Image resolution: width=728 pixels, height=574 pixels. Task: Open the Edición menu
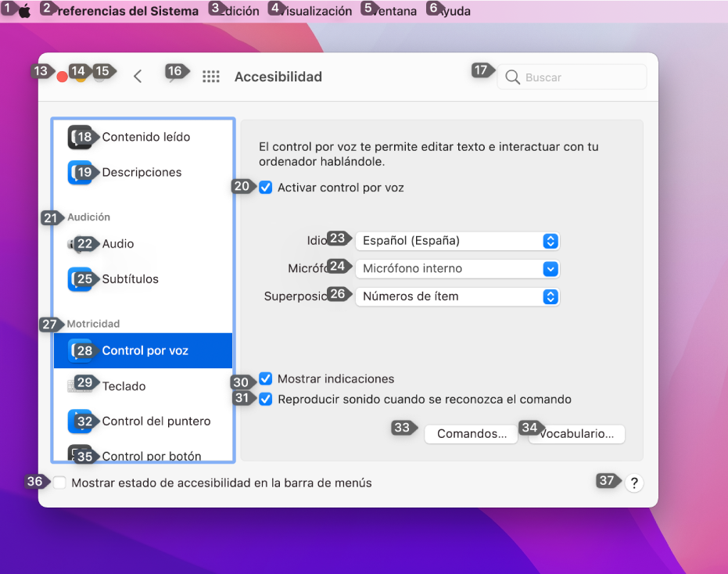(x=238, y=11)
